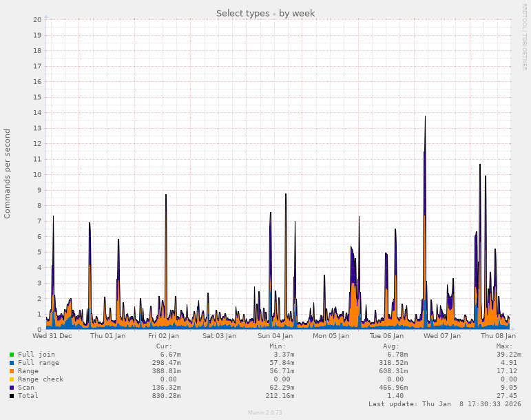Click the orange Range legend swatch
The height and width of the screenshot is (420, 531).
point(12,371)
